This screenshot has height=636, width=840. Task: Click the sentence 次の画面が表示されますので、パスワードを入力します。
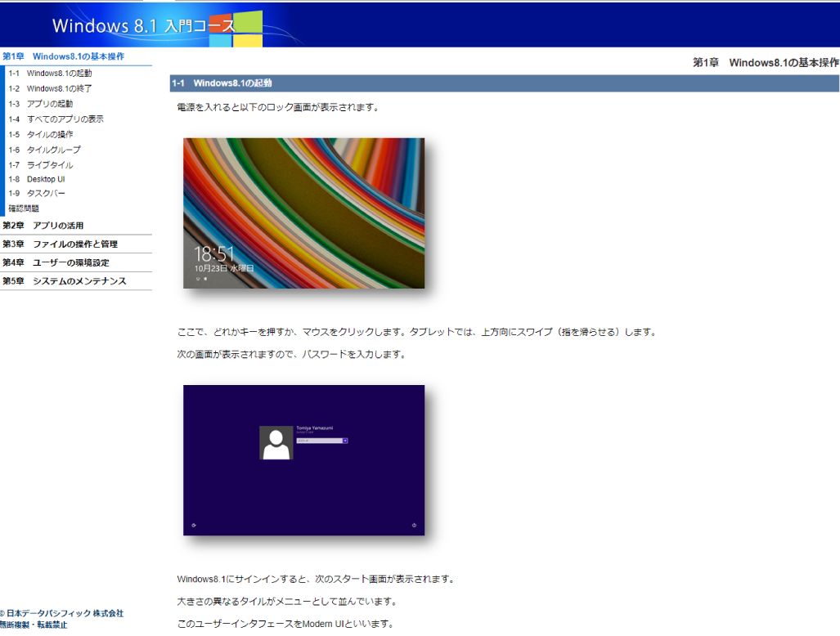tap(291, 355)
